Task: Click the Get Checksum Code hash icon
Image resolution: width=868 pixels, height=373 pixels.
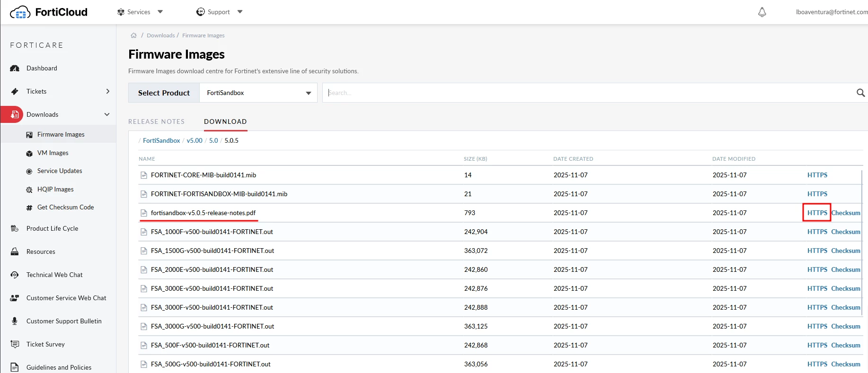Action: coord(29,208)
